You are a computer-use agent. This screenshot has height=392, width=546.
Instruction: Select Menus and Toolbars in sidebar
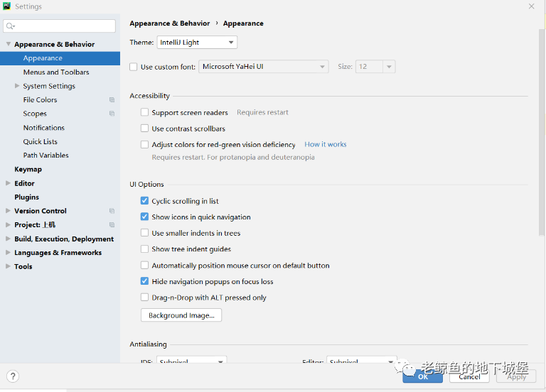click(56, 72)
